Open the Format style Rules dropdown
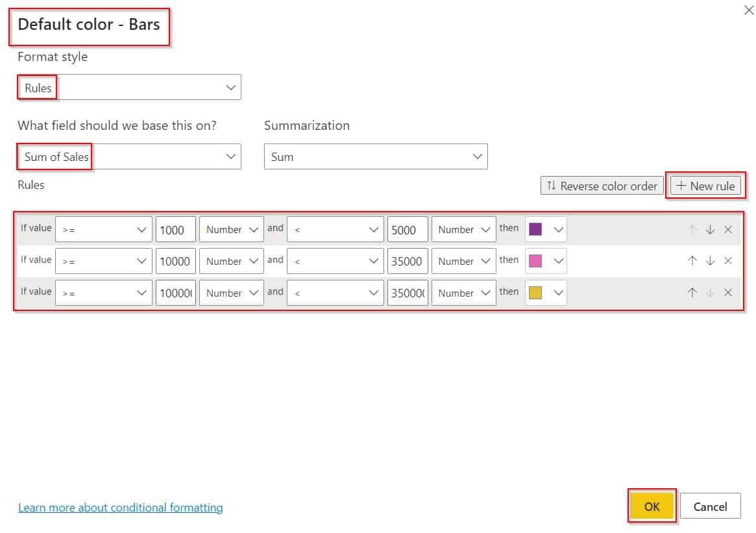 coord(129,87)
